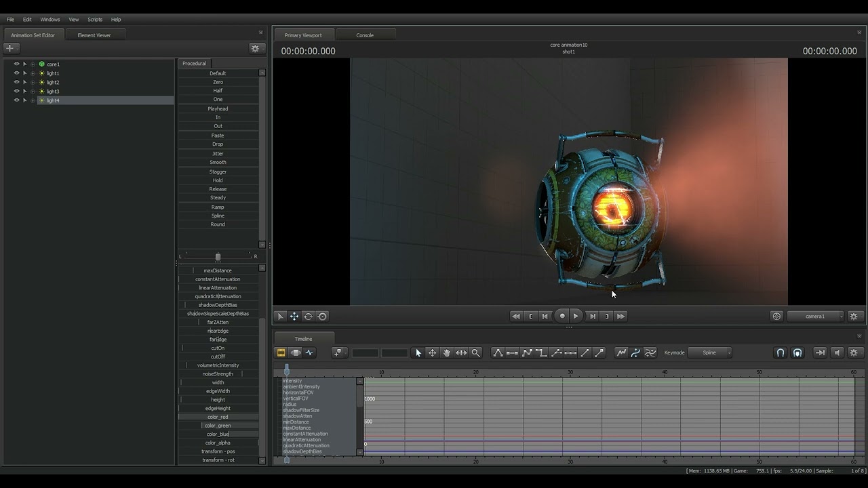Screen dimensions: 868x488
Task: Open Animation Set Editor settings gear
Action: [256, 48]
